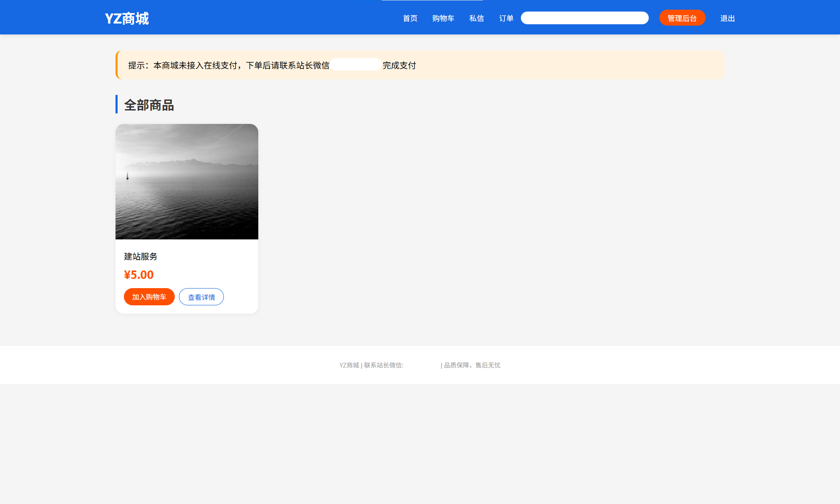Click the 全部商品 section heading
This screenshot has width=840, height=504.
(149, 105)
